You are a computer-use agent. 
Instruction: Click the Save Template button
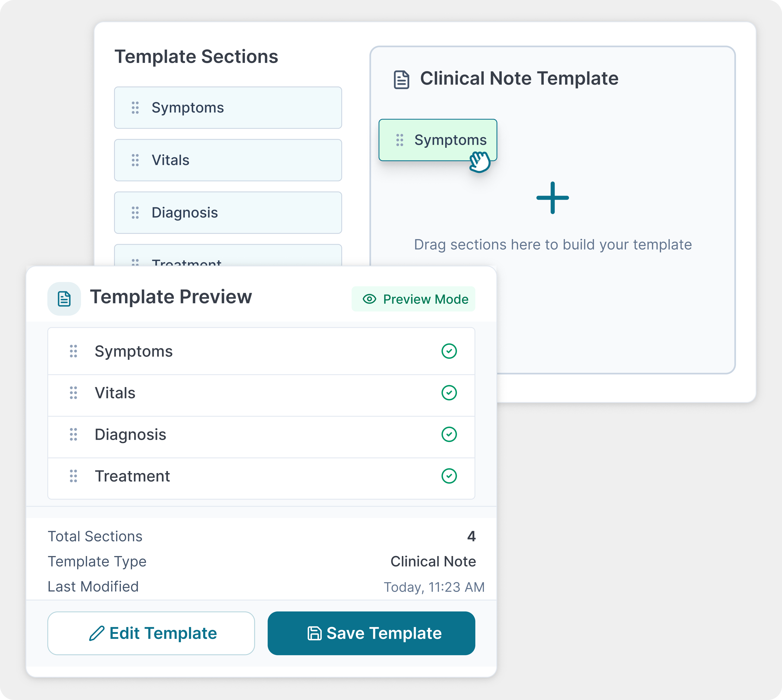[371, 633]
